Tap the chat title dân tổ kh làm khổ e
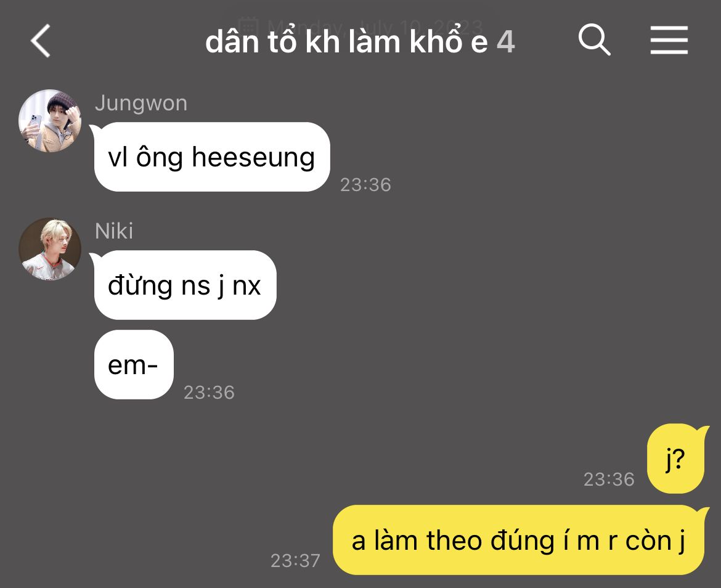This screenshot has width=721, height=588. (346, 42)
